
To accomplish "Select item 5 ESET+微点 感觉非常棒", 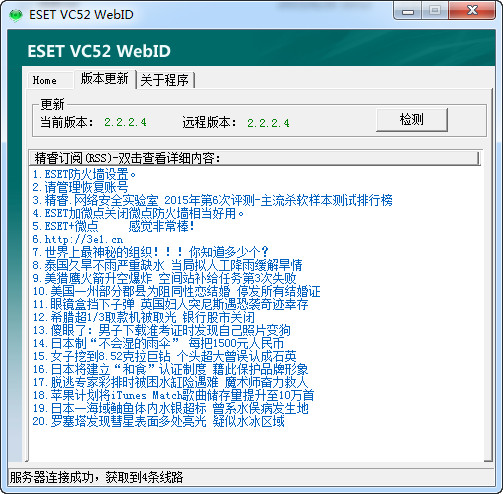I will pos(113,226).
